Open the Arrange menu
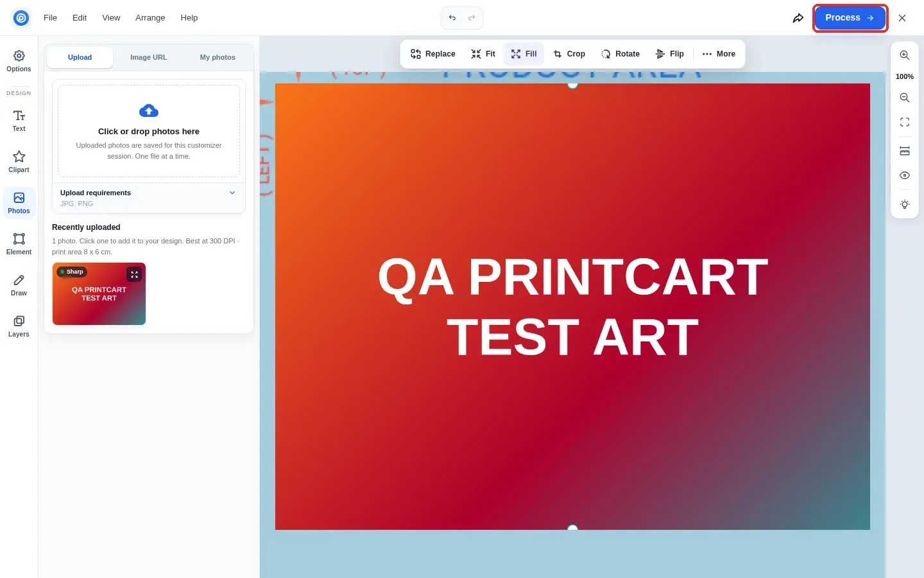This screenshot has width=924, height=578. [150, 18]
